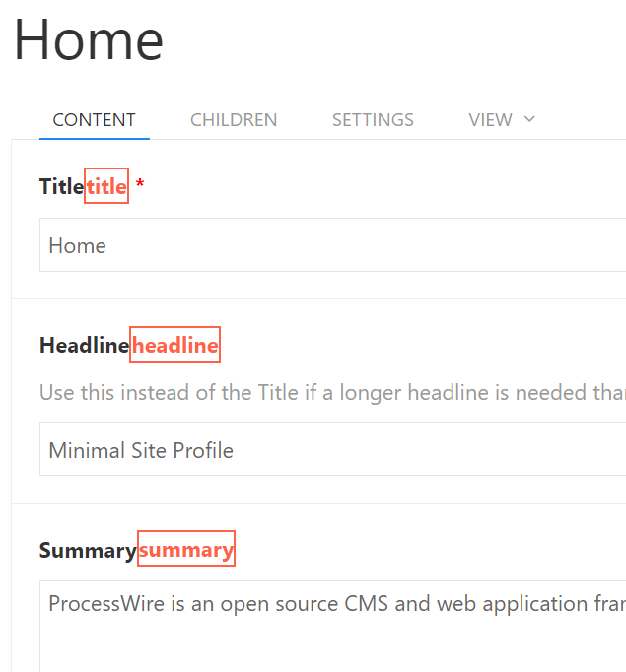626x672 pixels.
Task: Click the red 'summary' field name badge
Action: 186,550
